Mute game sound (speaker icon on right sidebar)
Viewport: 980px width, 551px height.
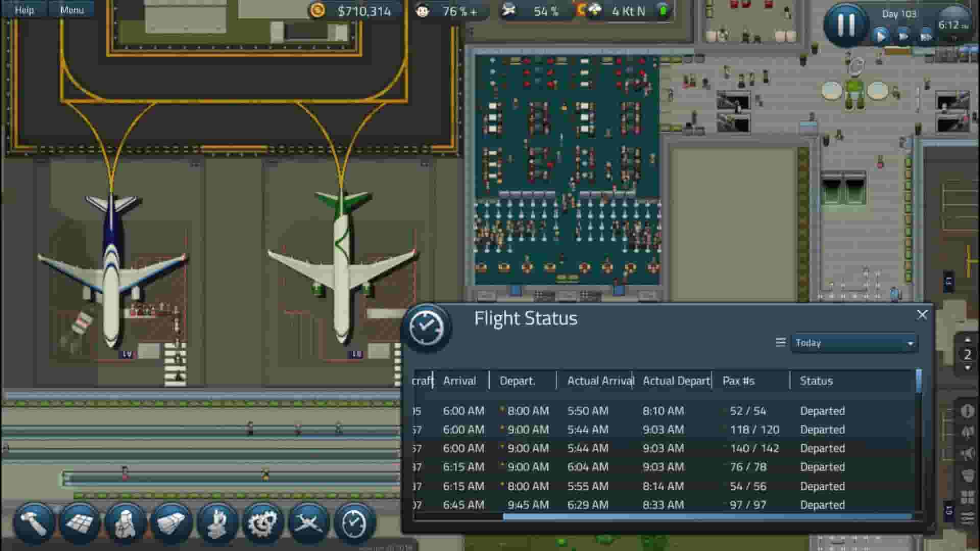[967, 430]
